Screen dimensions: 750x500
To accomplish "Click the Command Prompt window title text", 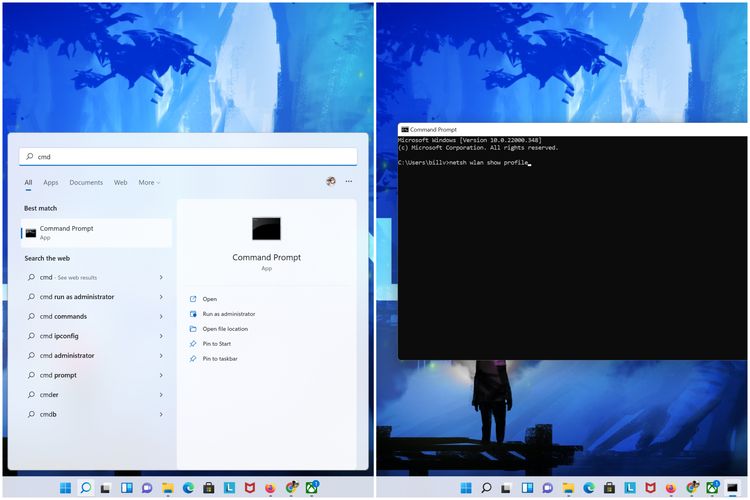I will click(x=433, y=130).
